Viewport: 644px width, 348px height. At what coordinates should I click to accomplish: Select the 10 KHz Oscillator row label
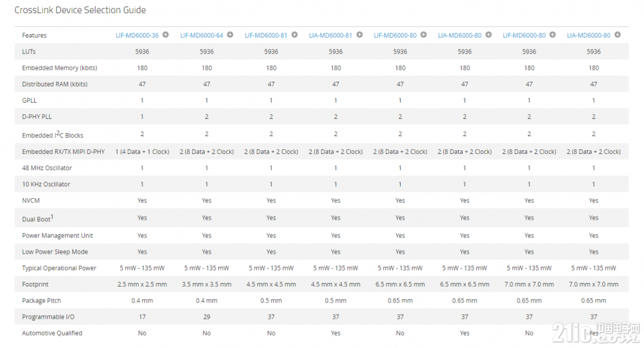click(46, 184)
